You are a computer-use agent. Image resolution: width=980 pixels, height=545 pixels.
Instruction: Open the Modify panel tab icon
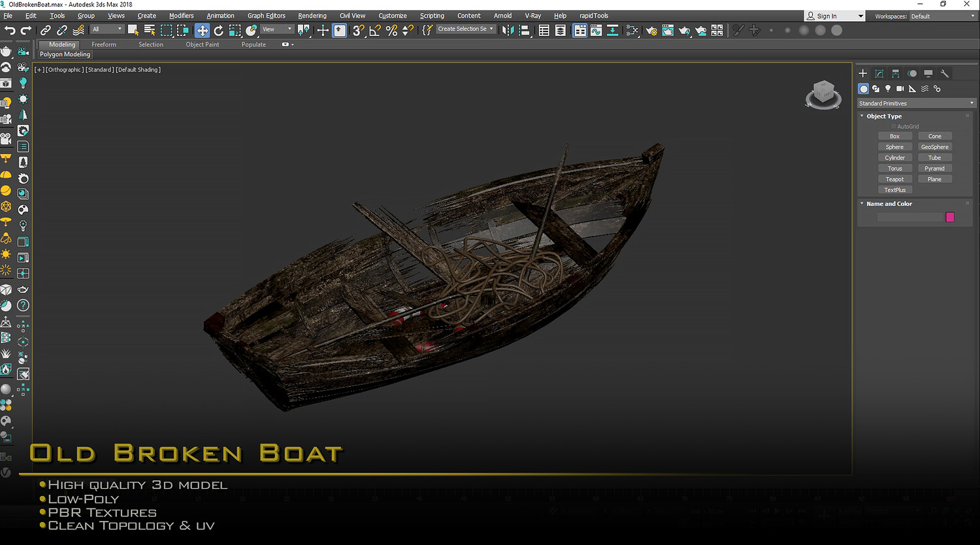[879, 74]
